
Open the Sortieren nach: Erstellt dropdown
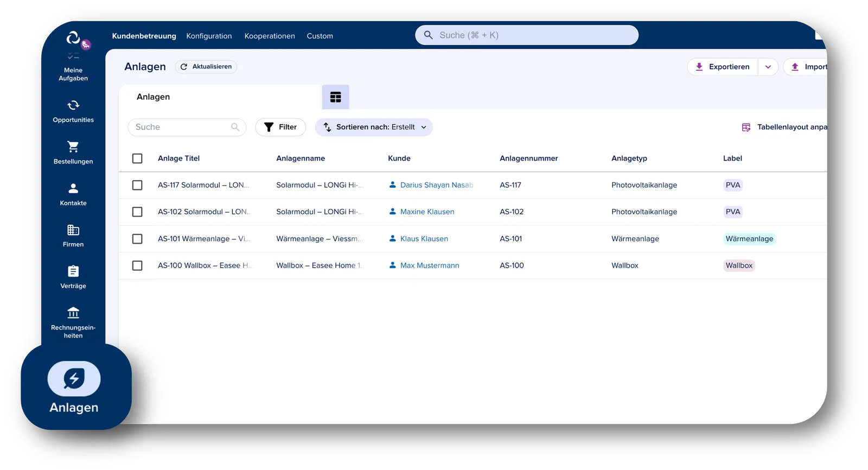point(374,127)
